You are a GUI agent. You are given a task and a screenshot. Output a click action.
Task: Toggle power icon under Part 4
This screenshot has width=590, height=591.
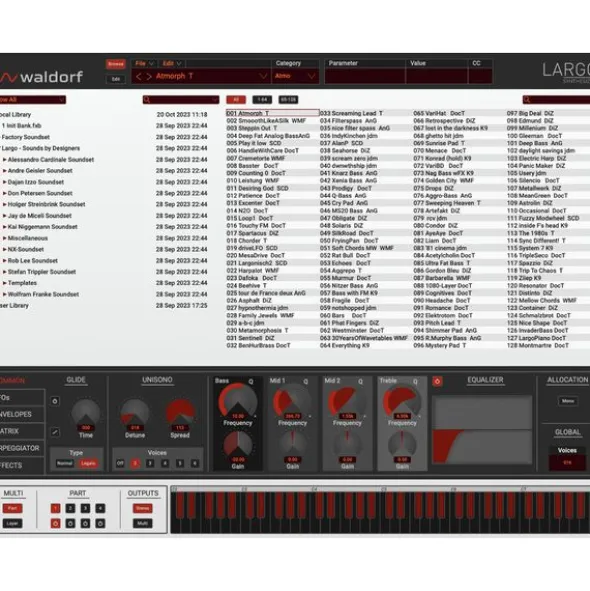tap(100, 524)
